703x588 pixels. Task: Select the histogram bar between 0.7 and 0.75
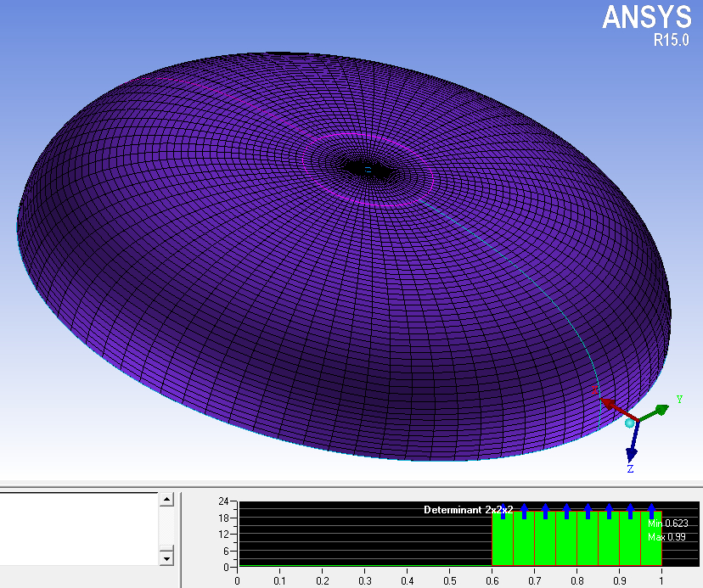[x=545, y=543]
